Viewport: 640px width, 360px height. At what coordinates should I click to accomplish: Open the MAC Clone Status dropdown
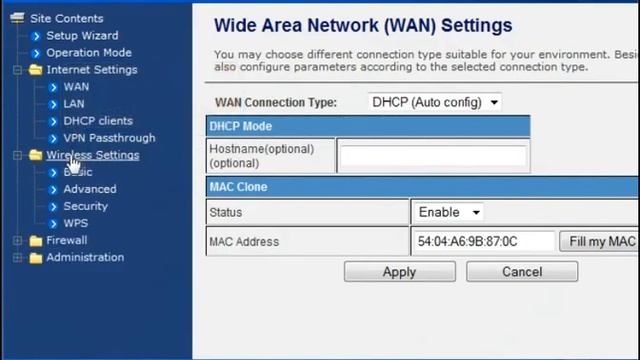(449, 212)
